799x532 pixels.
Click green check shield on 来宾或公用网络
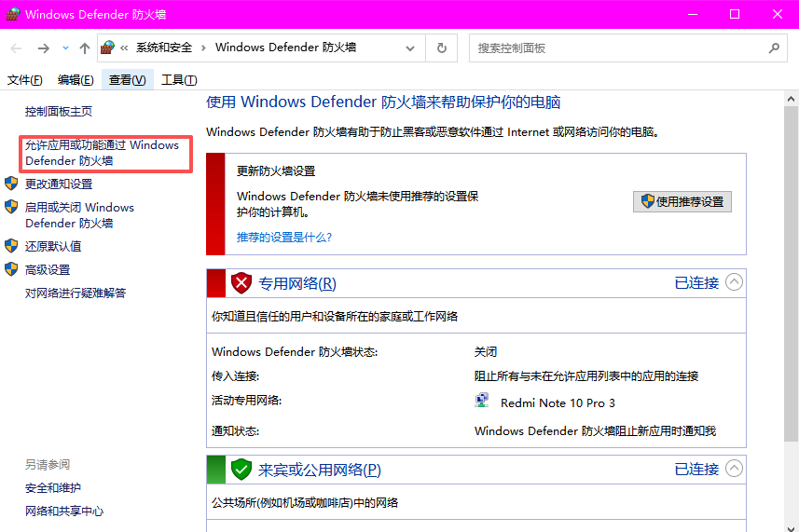(241, 470)
